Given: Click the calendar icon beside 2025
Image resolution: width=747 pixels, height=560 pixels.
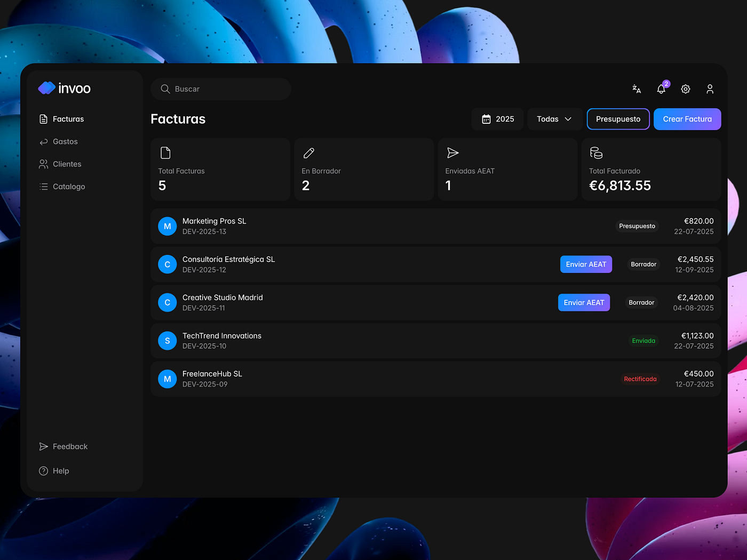Looking at the screenshot, I should (486, 119).
